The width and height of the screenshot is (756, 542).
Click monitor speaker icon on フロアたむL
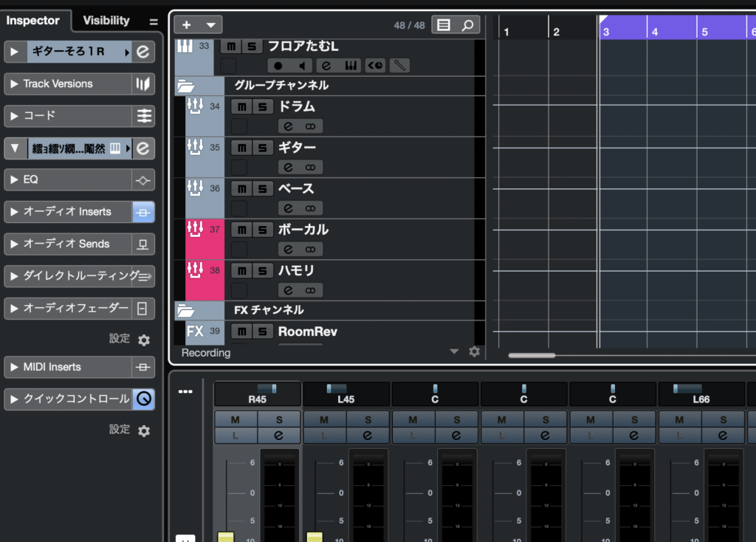(301, 66)
